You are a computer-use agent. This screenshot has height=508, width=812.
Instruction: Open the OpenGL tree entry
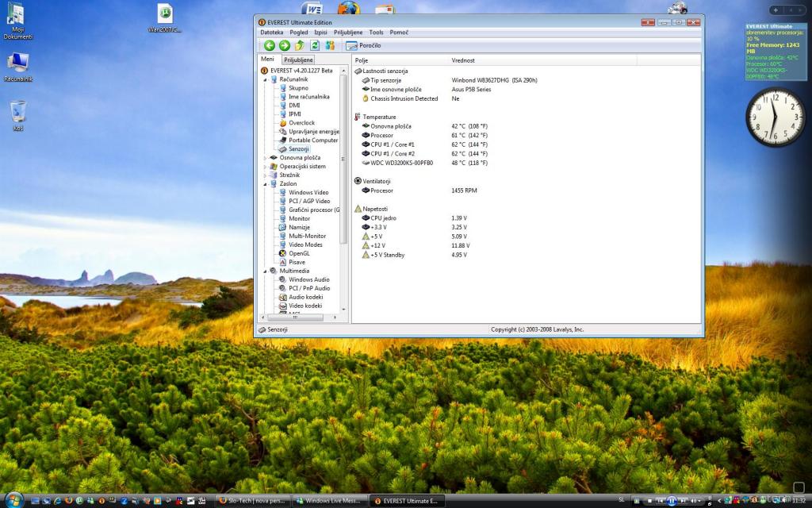tap(295, 254)
